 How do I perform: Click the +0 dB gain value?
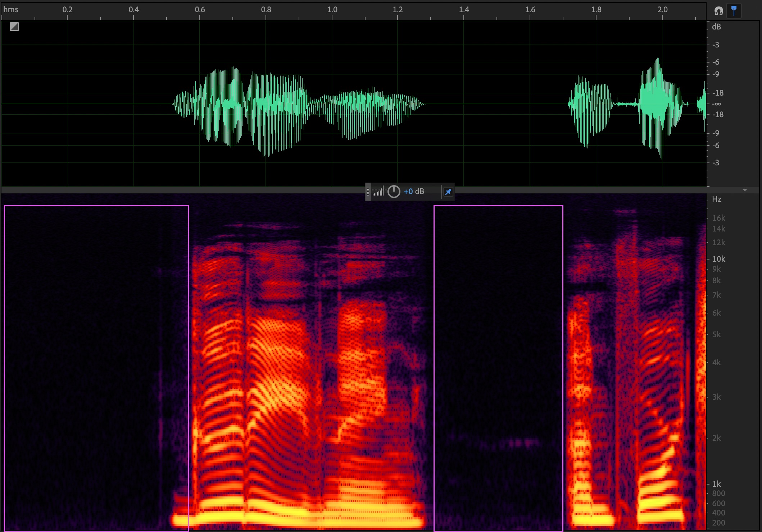click(414, 192)
